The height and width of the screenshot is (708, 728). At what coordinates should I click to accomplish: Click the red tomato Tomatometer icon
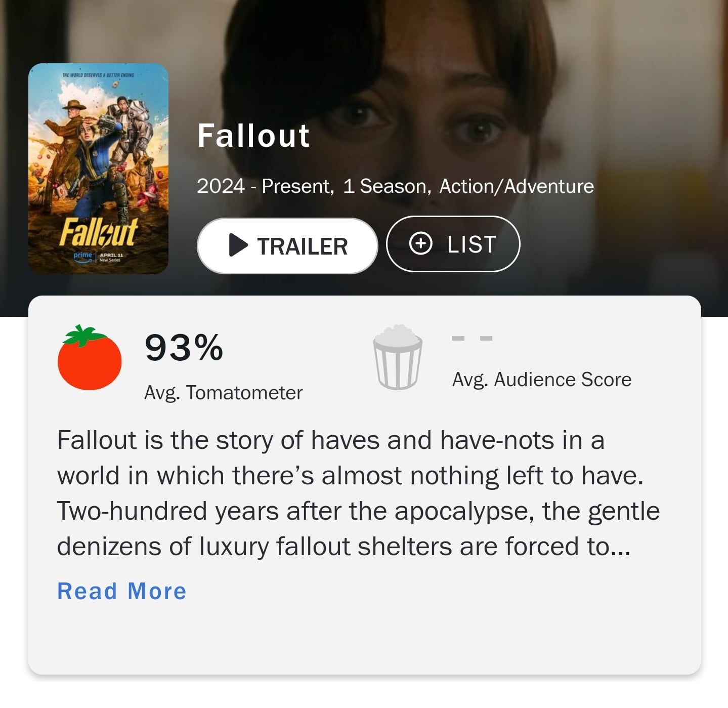tap(90, 358)
